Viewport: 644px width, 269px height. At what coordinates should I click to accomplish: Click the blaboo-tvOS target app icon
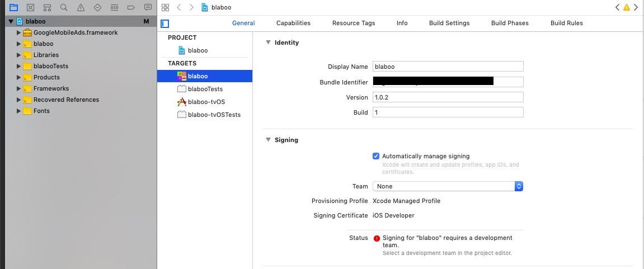[181, 102]
